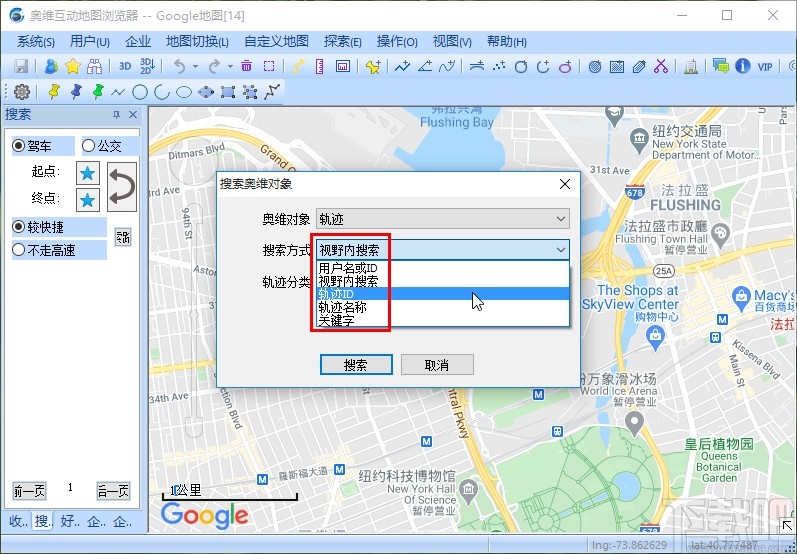Select the blue pushpin marker tool

click(x=76, y=91)
